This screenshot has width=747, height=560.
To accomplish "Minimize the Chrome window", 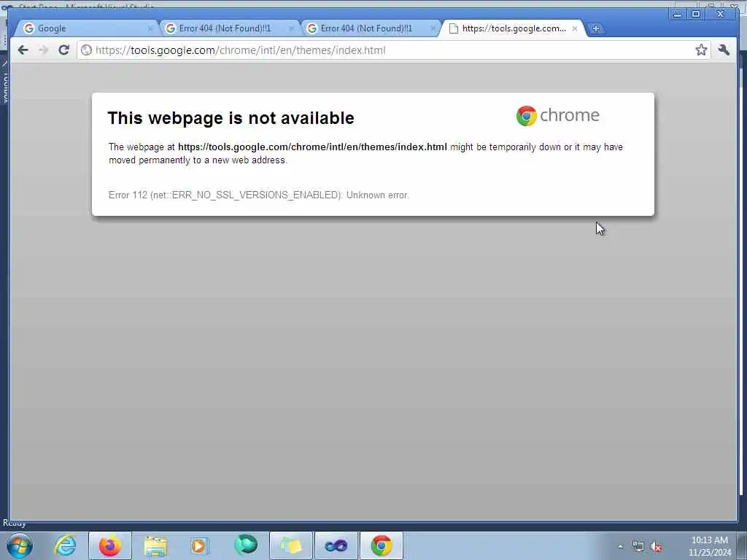I will coord(678,15).
